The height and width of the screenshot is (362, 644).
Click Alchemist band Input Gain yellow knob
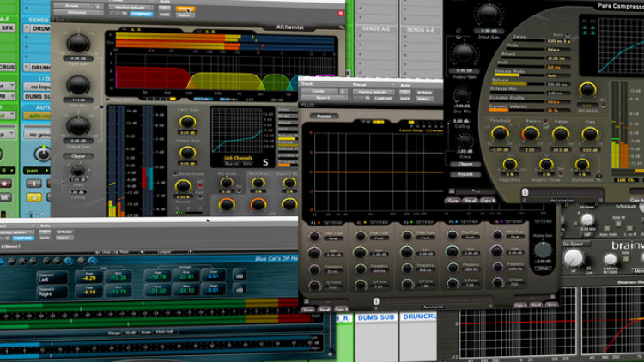188,122
